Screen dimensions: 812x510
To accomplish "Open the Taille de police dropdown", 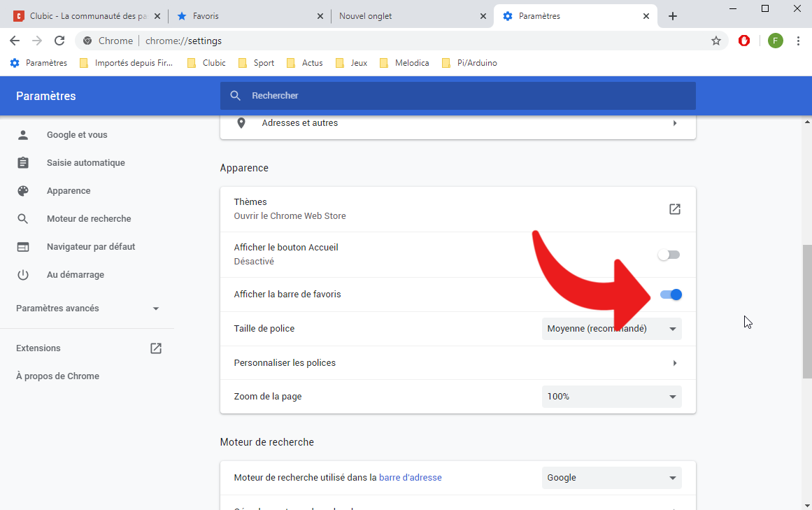I will point(611,329).
